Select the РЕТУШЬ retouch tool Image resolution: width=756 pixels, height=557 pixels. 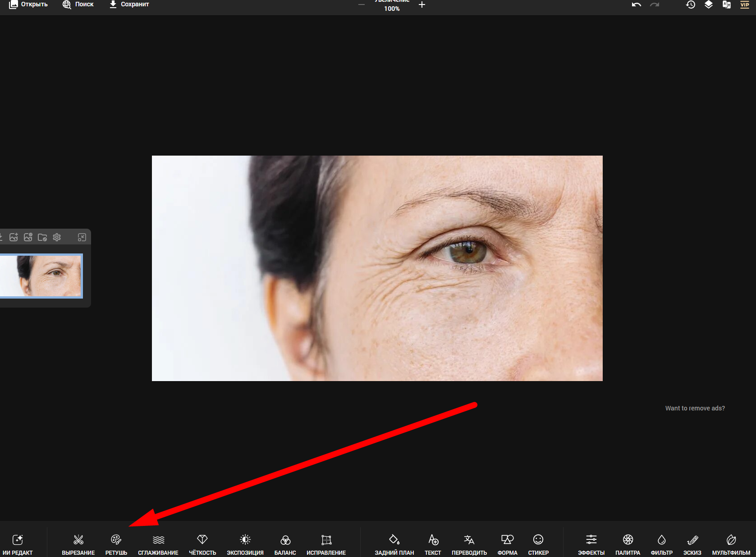pos(116,544)
